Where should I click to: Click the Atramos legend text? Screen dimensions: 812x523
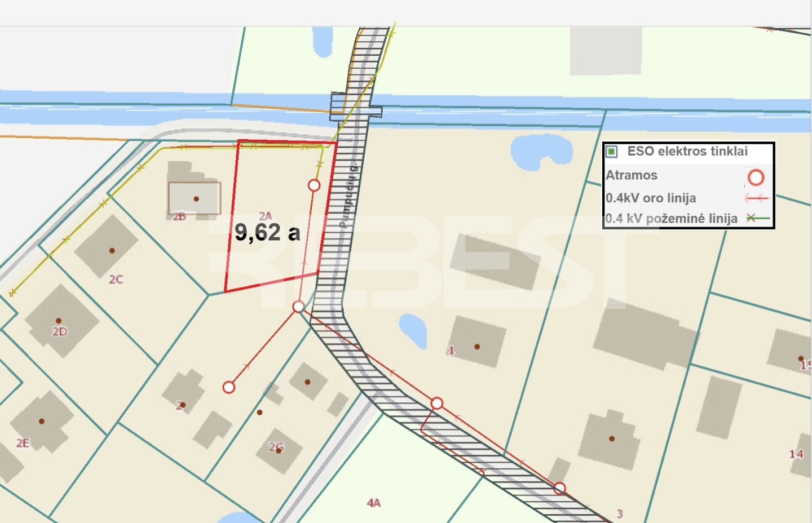(632, 175)
